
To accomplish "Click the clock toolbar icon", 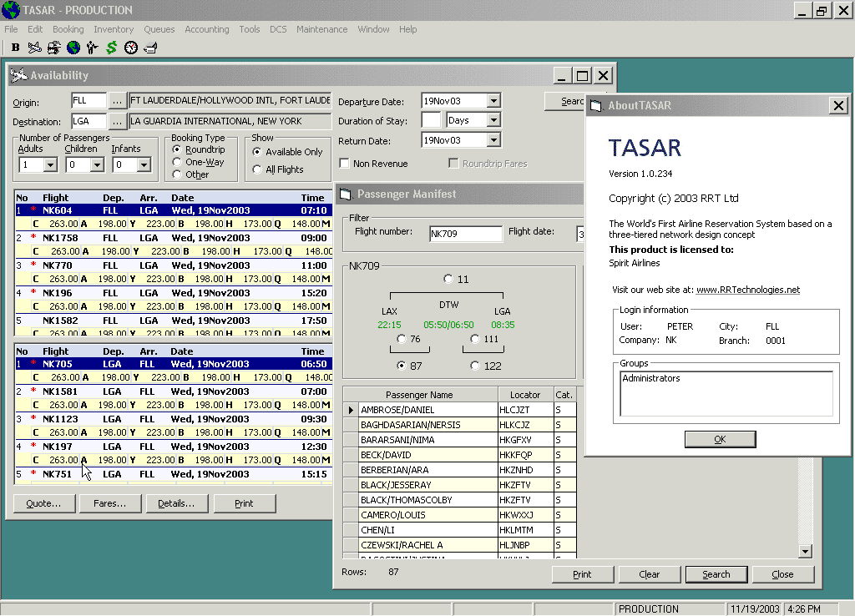I will click(x=131, y=48).
